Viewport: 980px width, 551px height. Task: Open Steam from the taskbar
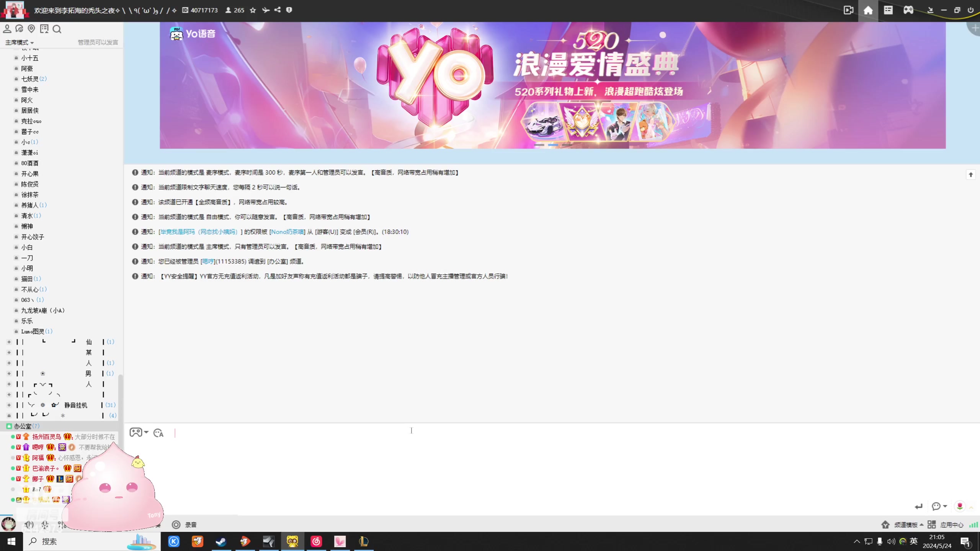(x=221, y=541)
